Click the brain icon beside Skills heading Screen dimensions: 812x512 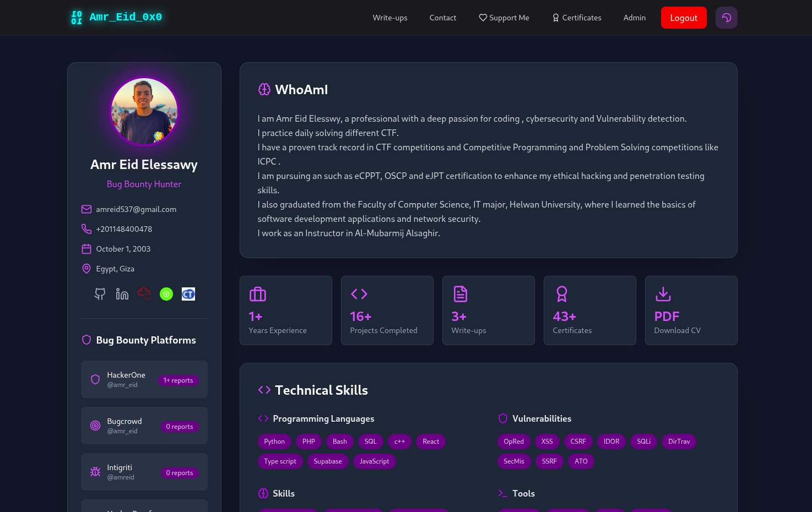point(263,493)
